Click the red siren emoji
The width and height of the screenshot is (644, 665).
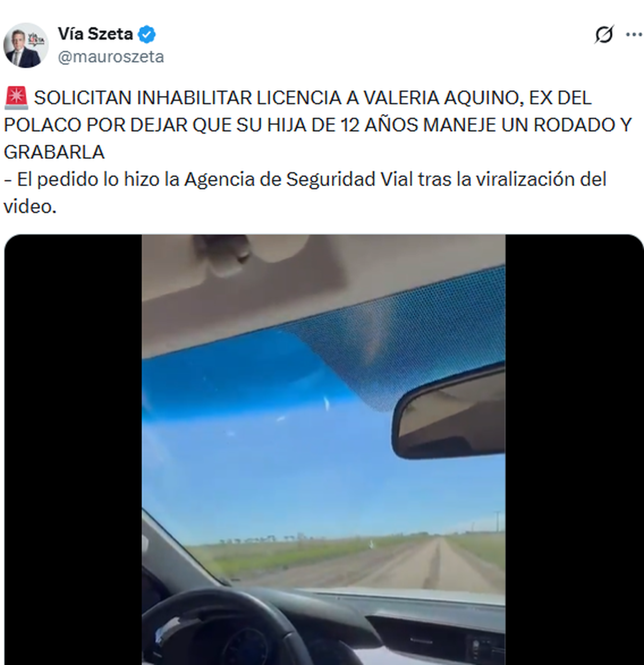(16, 98)
